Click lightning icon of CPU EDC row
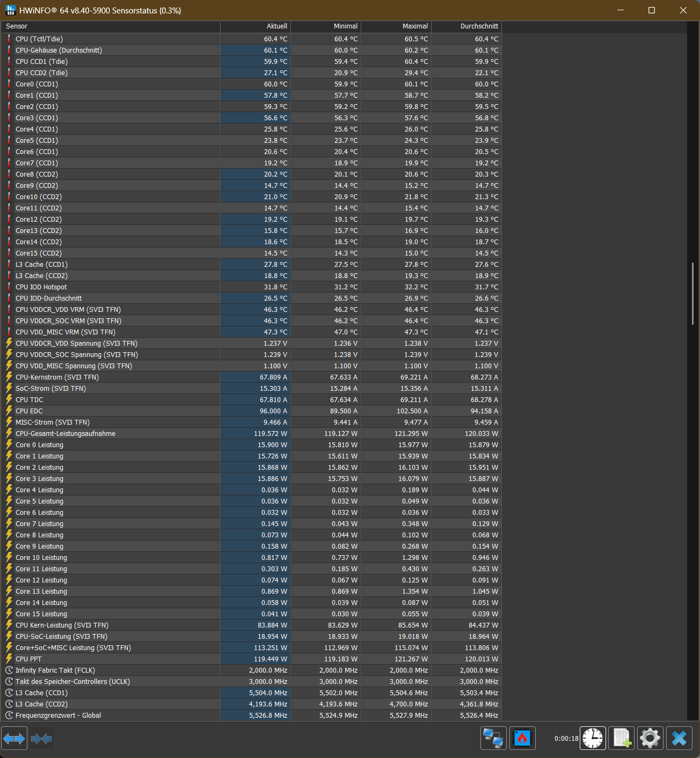Image resolution: width=700 pixels, height=758 pixels. [9, 411]
